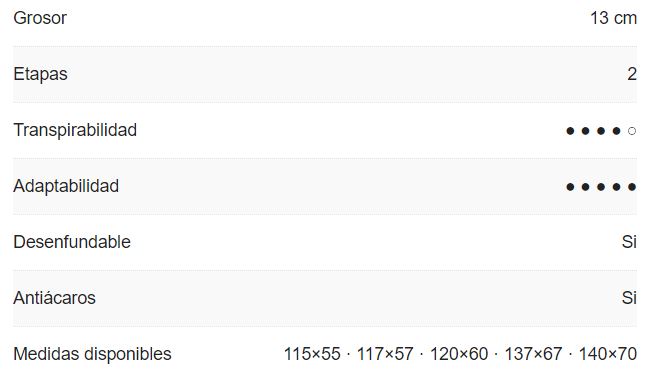Viewport: 648px width, 383px height.
Task: Select the Etapas value 2
Action: pyautogui.click(x=632, y=74)
